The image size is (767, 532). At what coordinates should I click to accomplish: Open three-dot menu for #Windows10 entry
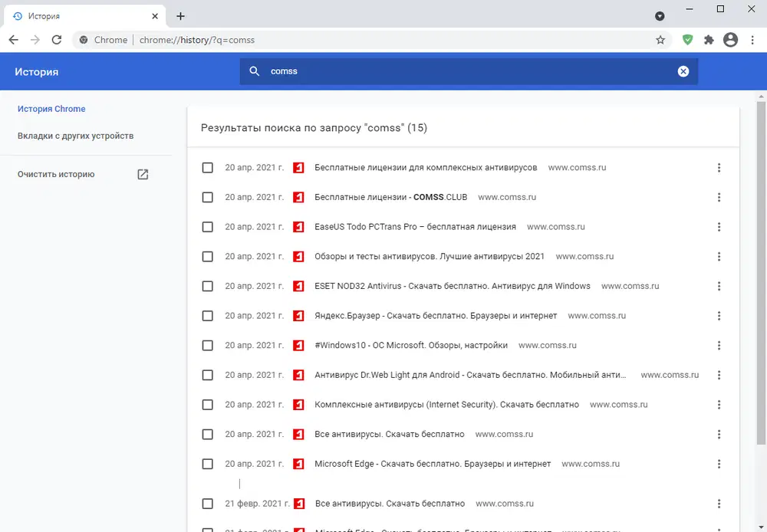tap(719, 346)
